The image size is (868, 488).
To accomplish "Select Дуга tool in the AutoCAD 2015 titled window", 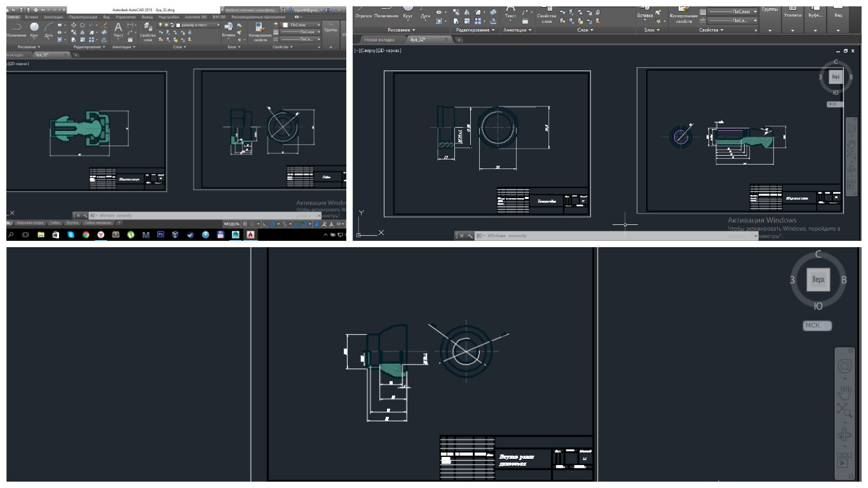I will [x=48, y=30].
